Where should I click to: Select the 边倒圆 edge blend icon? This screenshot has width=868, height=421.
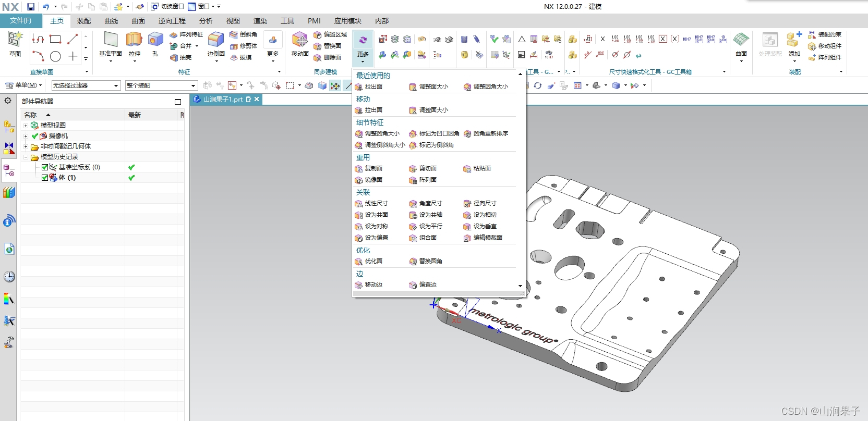216,40
